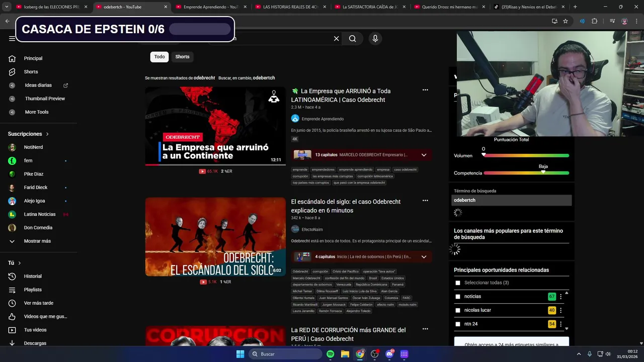The image size is (644, 362).
Task: Expand the 13 capítulos chapter list
Action: 424,155
